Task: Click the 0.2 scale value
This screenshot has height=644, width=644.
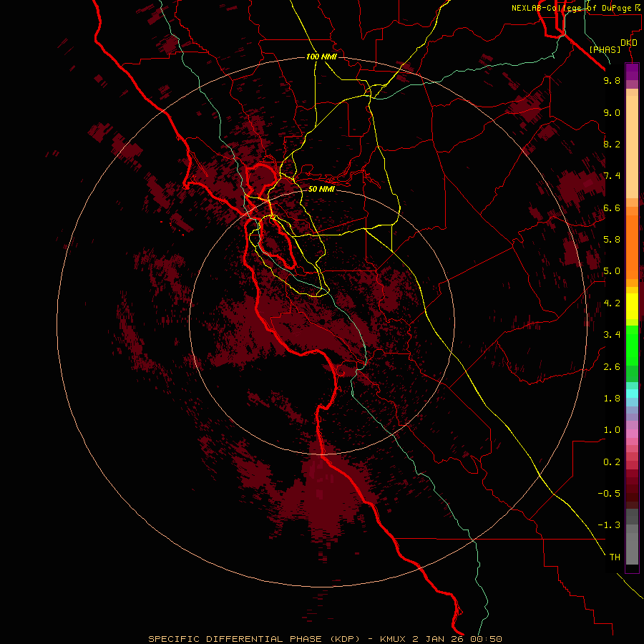Action: click(x=612, y=462)
